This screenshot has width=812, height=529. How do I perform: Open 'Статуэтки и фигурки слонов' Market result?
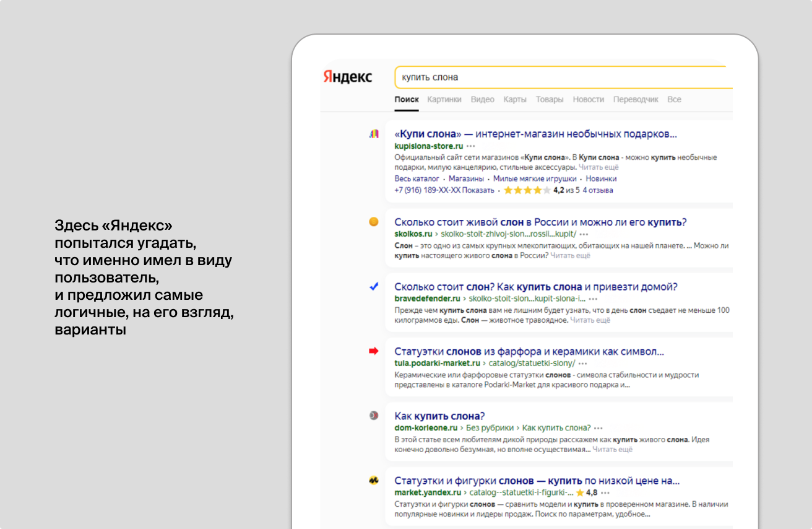click(537, 481)
